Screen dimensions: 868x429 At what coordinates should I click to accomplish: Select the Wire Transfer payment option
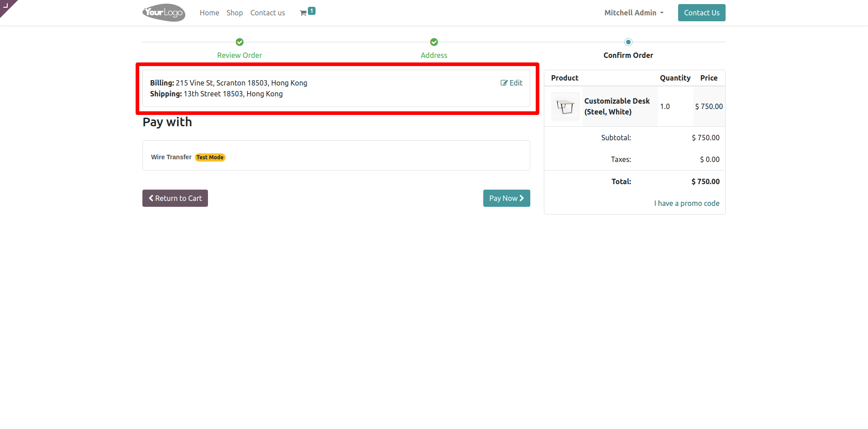(336, 156)
